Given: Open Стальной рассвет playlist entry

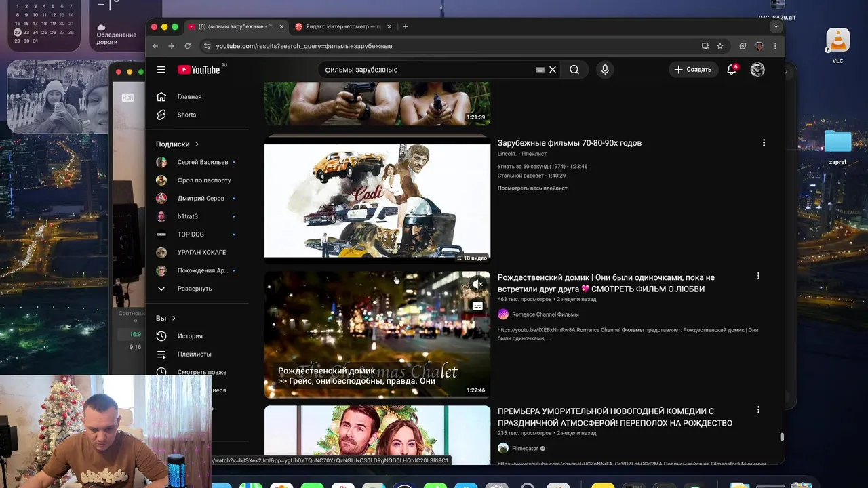Looking at the screenshot, I should 532,176.
